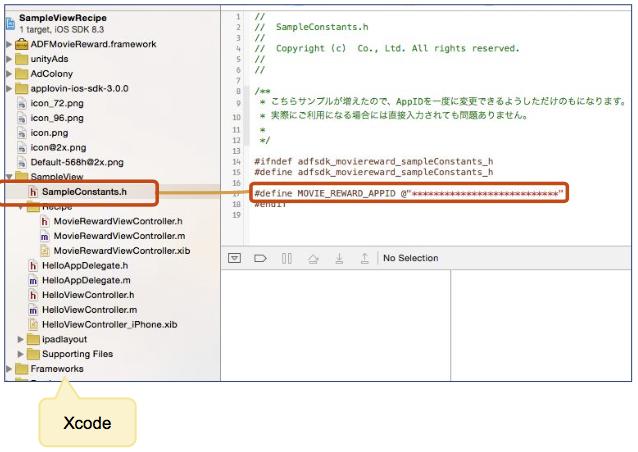Click the SampleConstants.h header file icon
Image resolution: width=638 pixels, height=452 pixels.
[x=33, y=192]
